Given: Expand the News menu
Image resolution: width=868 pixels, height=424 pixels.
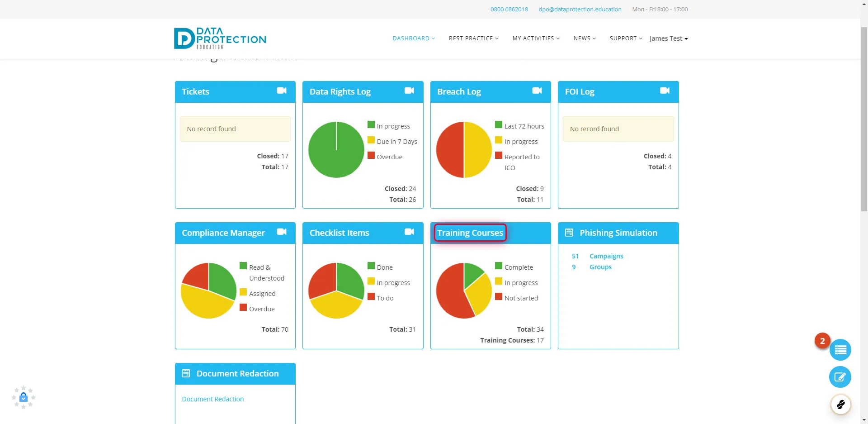Looking at the screenshot, I should pos(585,38).
